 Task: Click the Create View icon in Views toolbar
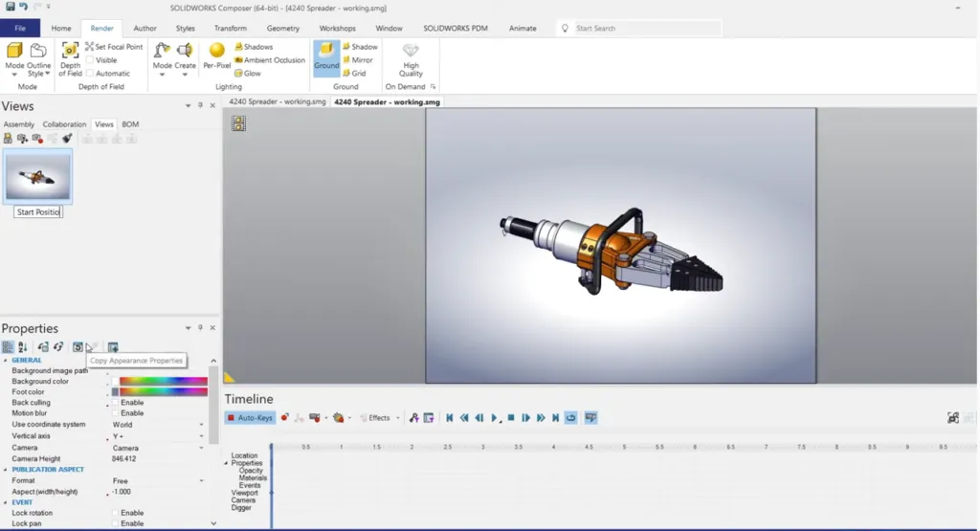coord(8,139)
